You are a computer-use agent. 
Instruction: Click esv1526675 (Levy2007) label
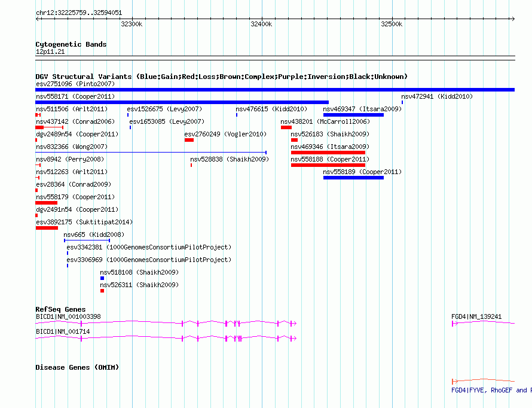point(164,109)
